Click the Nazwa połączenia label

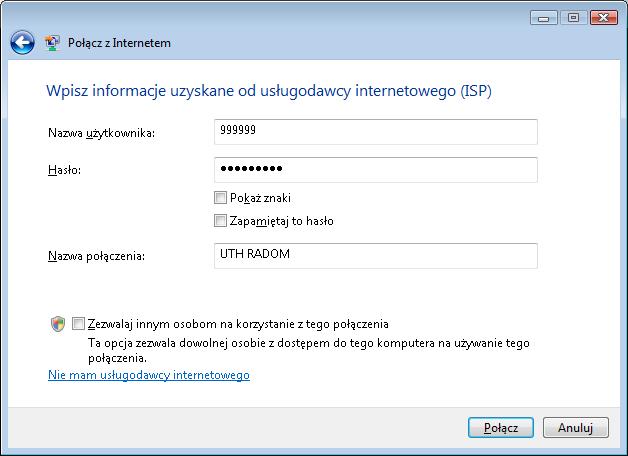(96, 257)
